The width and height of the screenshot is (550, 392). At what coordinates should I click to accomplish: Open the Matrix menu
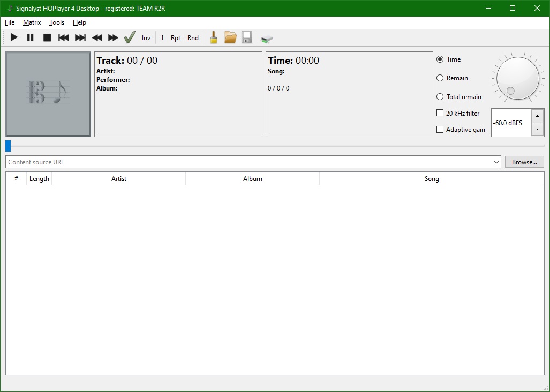(x=32, y=22)
